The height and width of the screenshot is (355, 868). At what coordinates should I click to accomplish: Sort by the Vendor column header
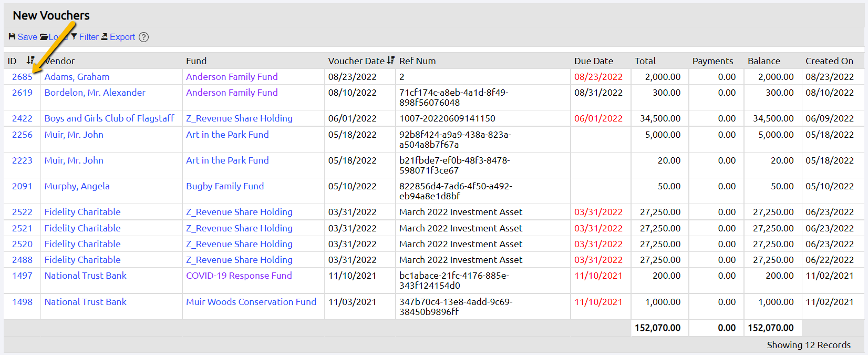tap(60, 61)
